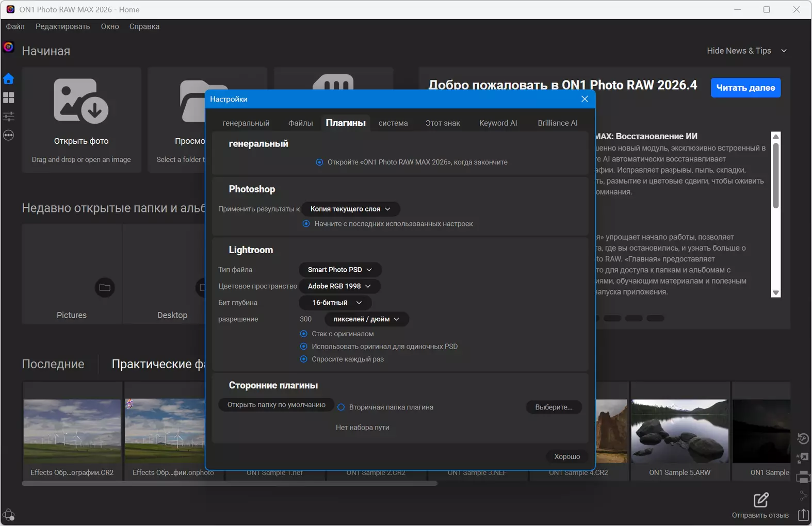Open the «Копия текущего слоя» dropdown

351,209
